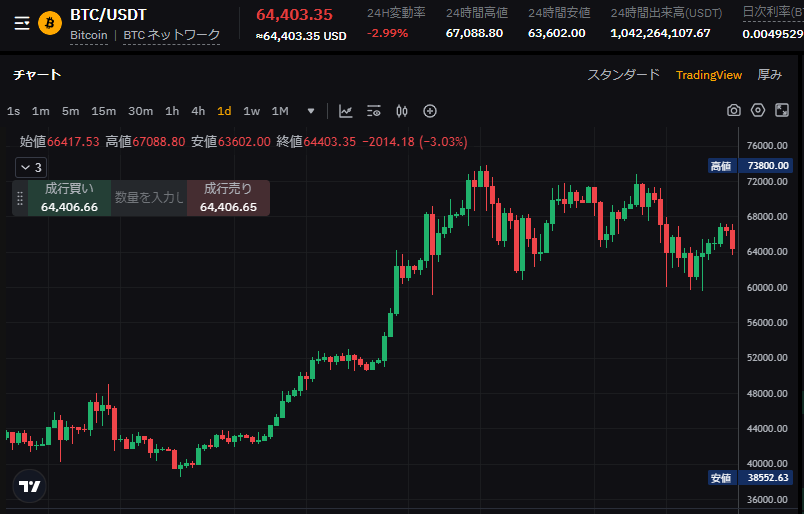The height and width of the screenshot is (514, 804).
Task: Grab the order panel drag handle
Action: 20,198
